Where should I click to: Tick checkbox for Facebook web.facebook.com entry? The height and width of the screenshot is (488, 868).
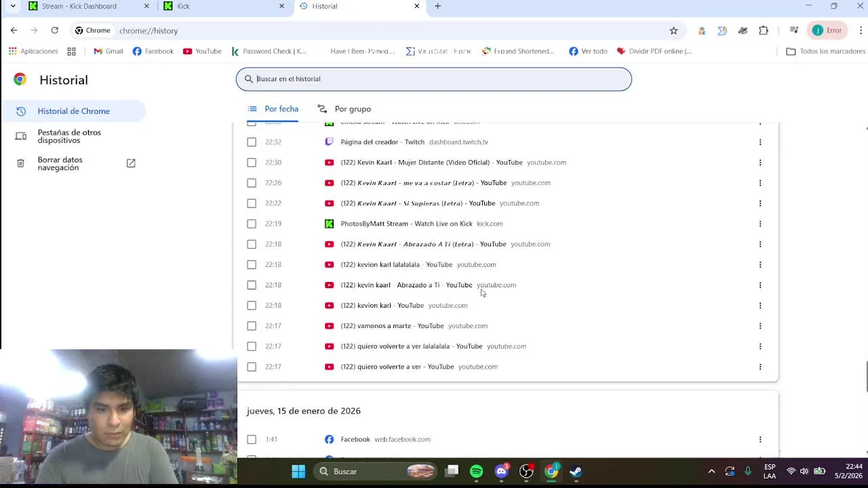point(252,439)
